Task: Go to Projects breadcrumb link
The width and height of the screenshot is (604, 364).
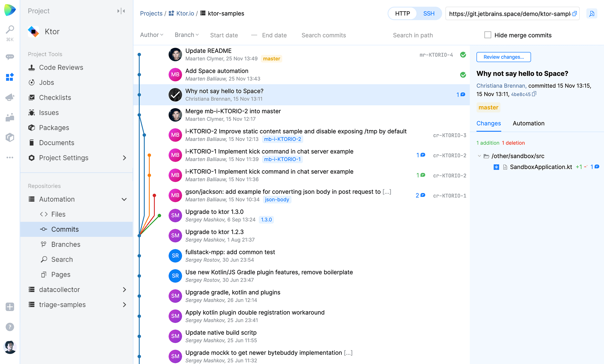Action: point(151,14)
